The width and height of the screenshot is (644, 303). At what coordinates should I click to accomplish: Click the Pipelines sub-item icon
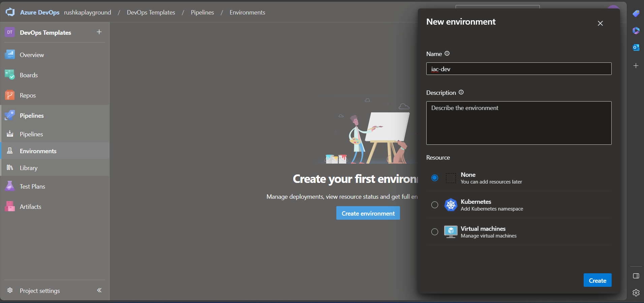click(x=10, y=134)
